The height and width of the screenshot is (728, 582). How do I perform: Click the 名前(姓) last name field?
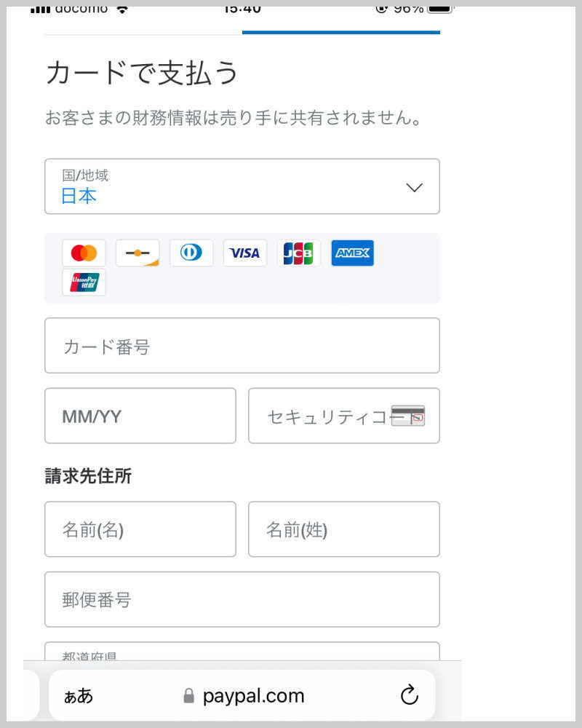[x=343, y=529]
